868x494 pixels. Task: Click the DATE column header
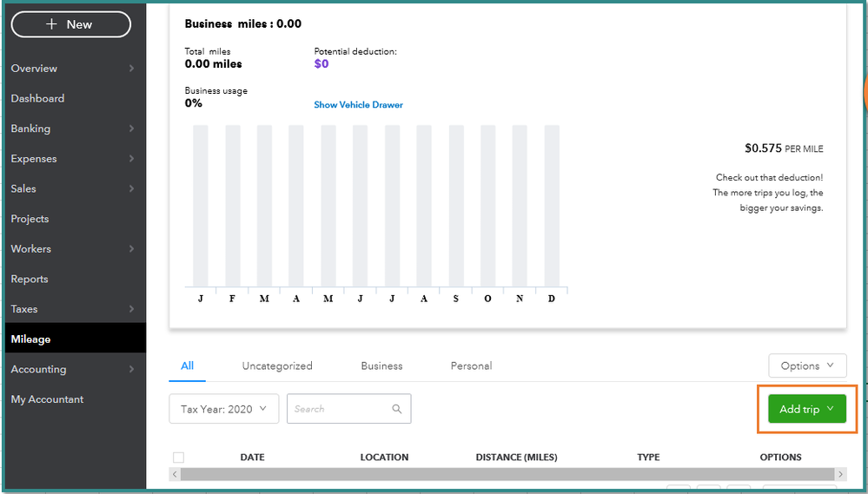click(253, 457)
